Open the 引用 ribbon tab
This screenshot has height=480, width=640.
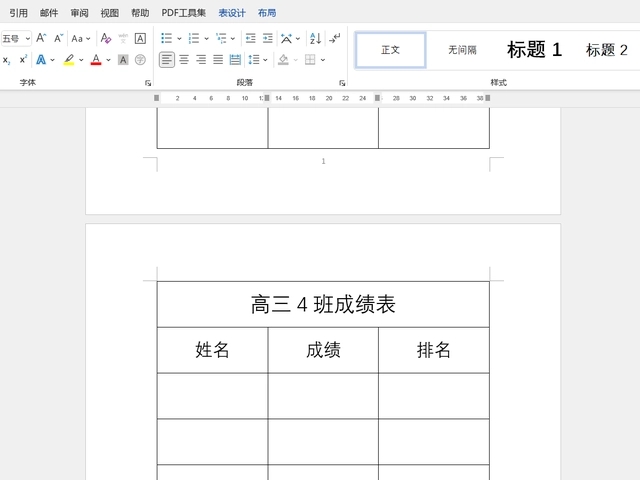coord(18,13)
